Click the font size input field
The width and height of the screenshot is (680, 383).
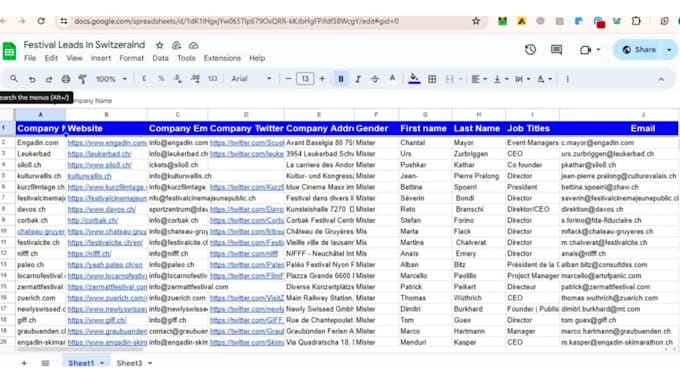pyautogui.click(x=305, y=79)
